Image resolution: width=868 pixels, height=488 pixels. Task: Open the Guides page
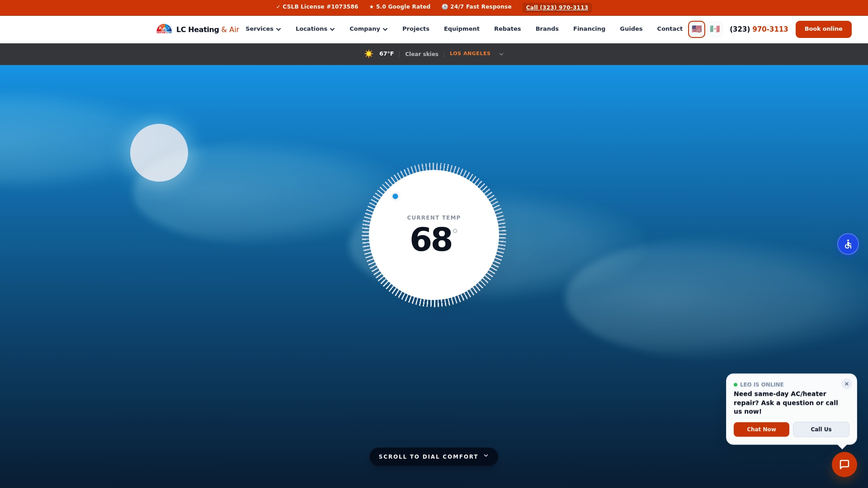(x=631, y=29)
